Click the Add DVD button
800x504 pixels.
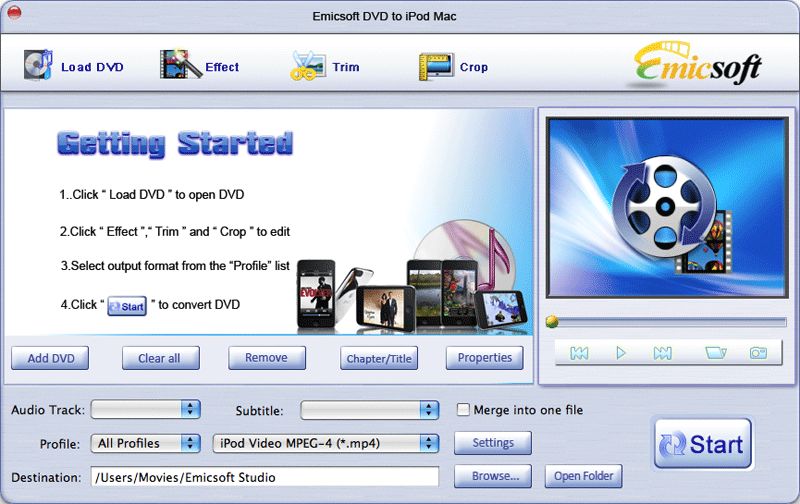point(50,358)
